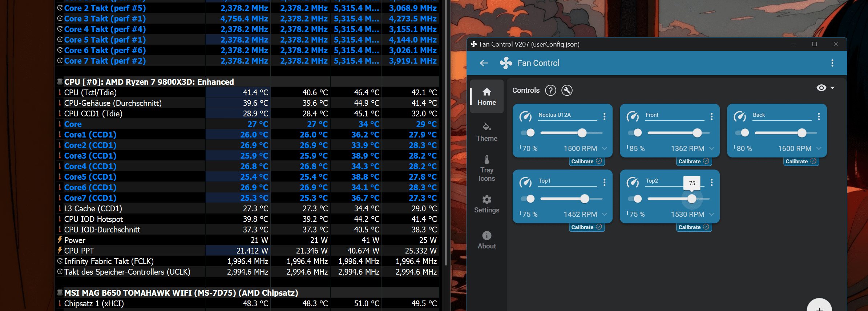
Task: Open Noctua U12A card three-dot menu
Action: [604, 116]
